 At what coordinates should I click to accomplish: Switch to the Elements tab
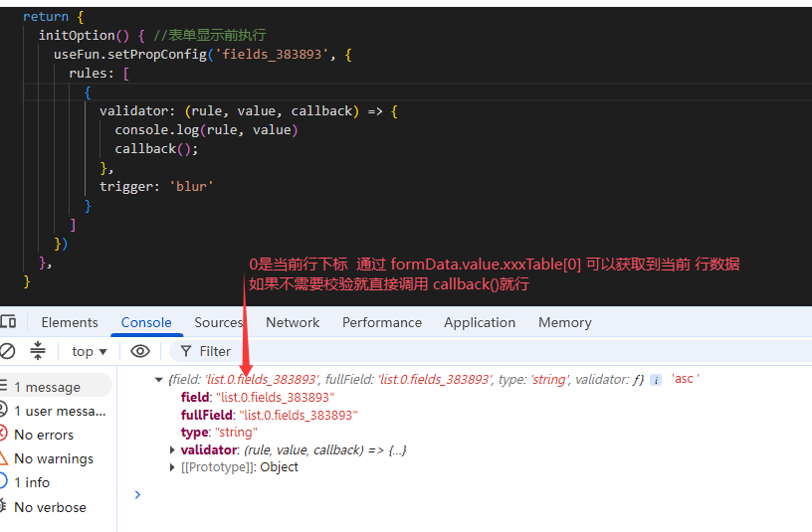(70, 322)
